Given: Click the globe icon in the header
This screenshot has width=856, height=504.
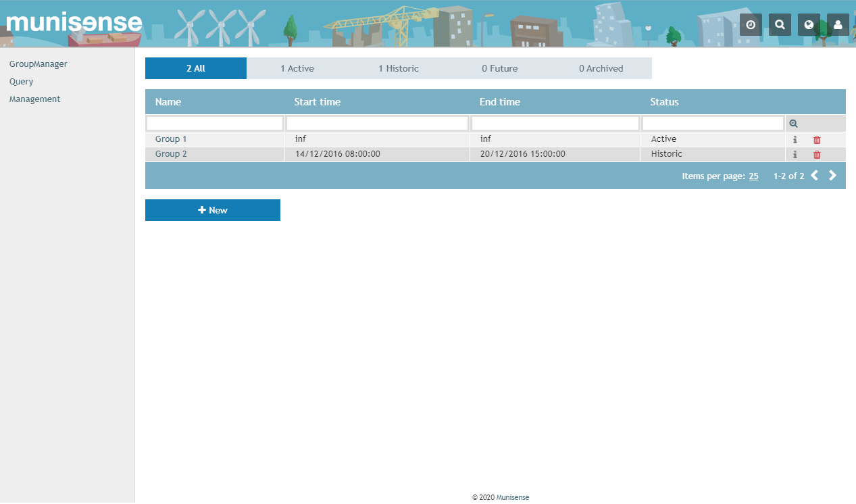Looking at the screenshot, I should [x=809, y=24].
